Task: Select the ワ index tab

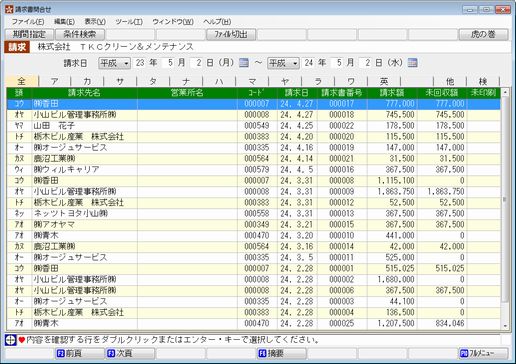Action: (351, 81)
